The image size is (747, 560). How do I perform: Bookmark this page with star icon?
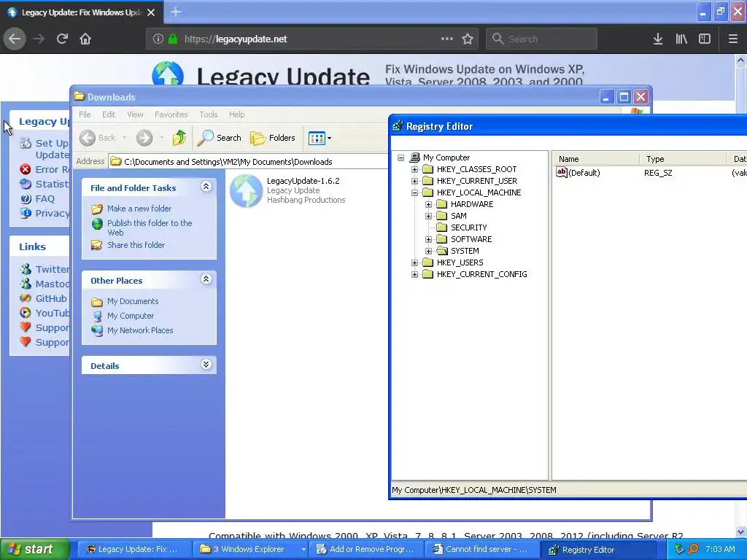(x=468, y=39)
